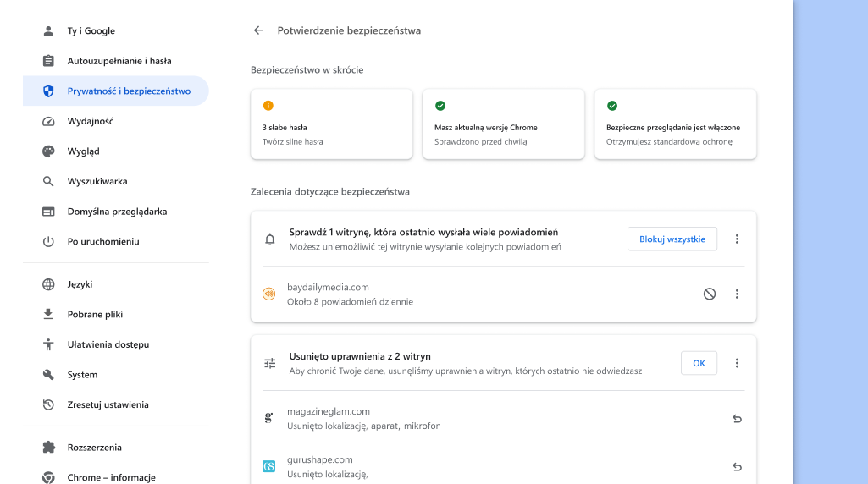Viewport: 868px width, 484px height.
Task: Open more options menu for removed permissions card
Action: point(737,363)
